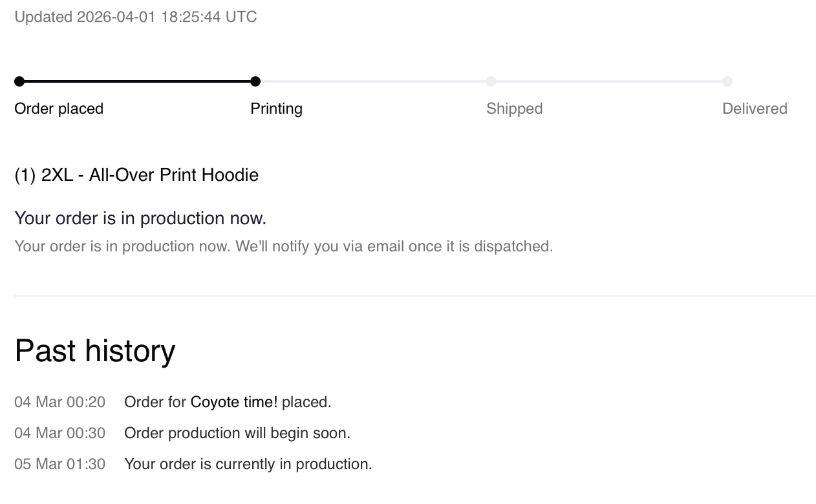Click the 04 Mar 00:20 history timestamp
The height and width of the screenshot is (504, 816).
59,402
